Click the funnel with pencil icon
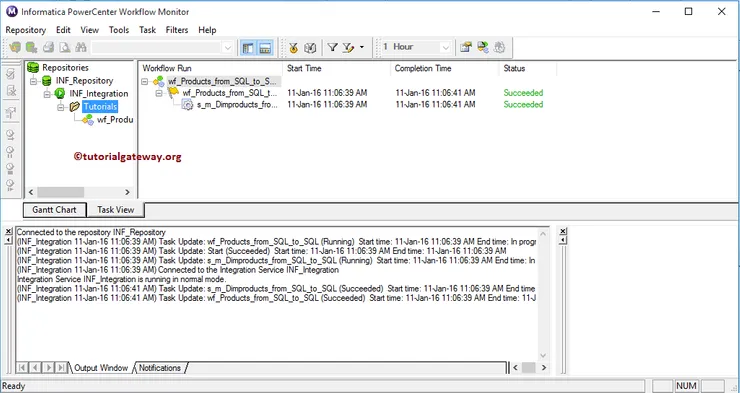Image resolution: width=740 pixels, height=393 pixels. point(348,47)
